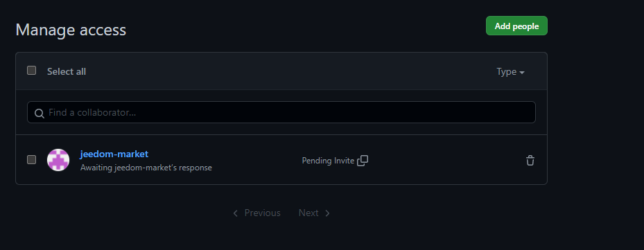Click the right chevron beside Next
Screen dimensions: 644x250
click(327, 213)
